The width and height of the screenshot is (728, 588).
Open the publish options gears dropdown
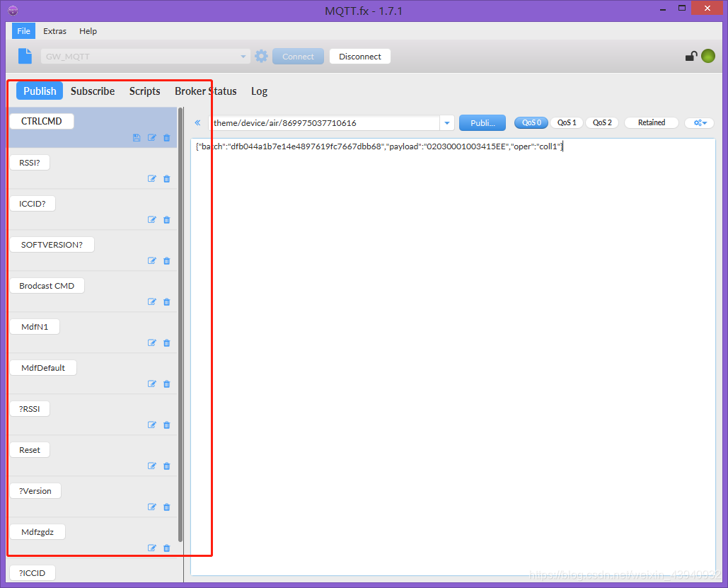pyautogui.click(x=700, y=122)
